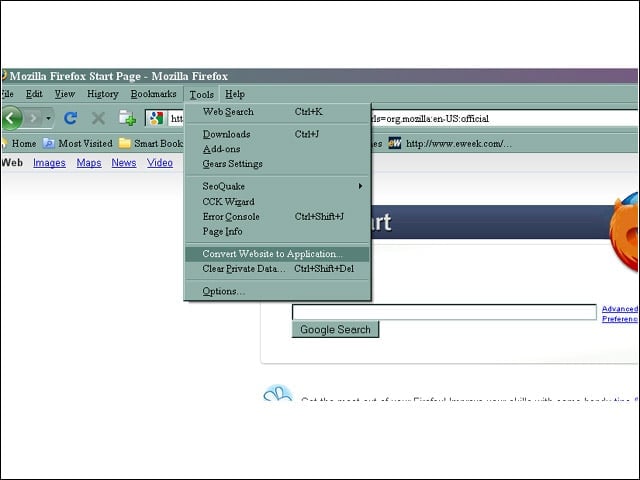Choose Clear Private Data menu entry

[278, 269]
